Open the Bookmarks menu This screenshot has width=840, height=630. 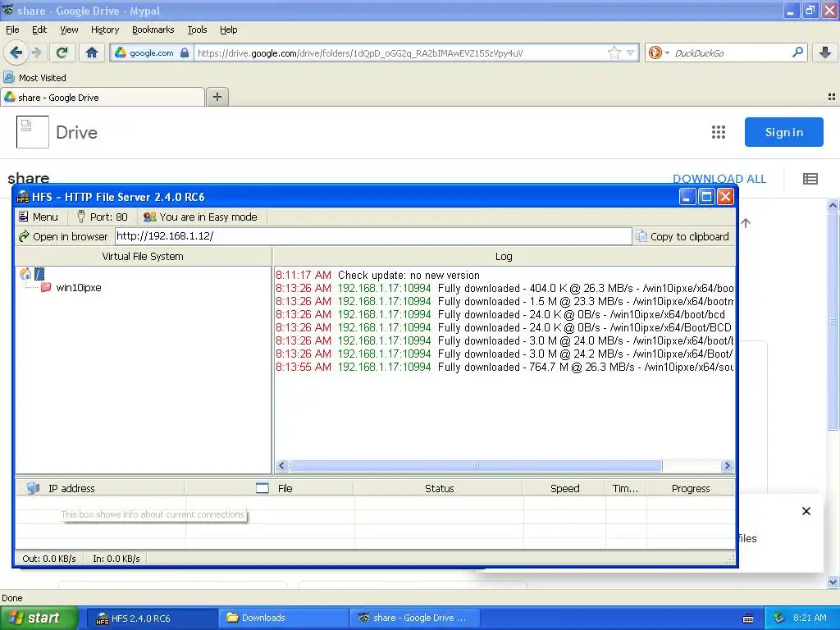point(153,30)
